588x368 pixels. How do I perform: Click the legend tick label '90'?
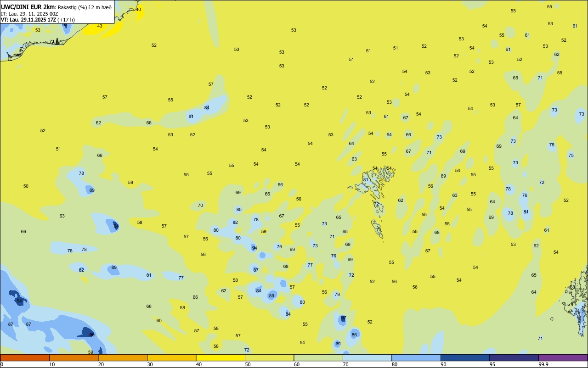tap(444, 364)
